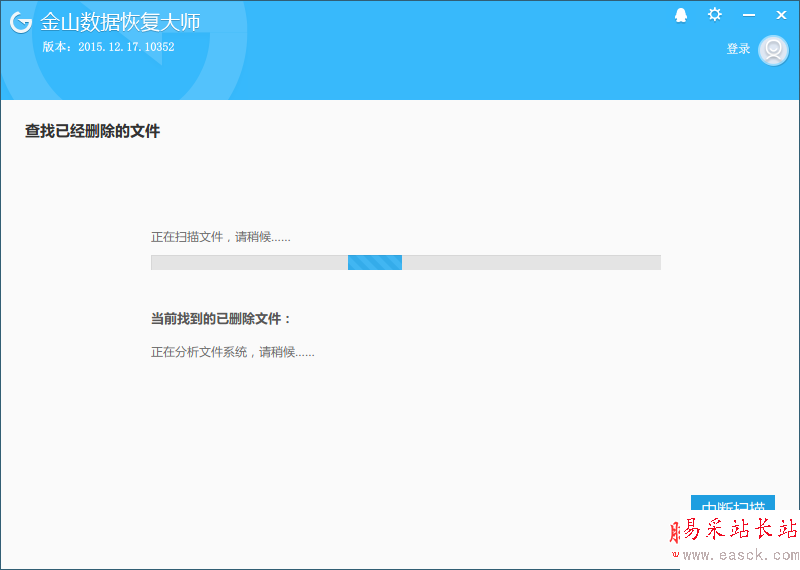Screen dimensions: 800x570
Task: Click the 正在扫描文件，请稍候 status text
Action: tap(220, 237)
